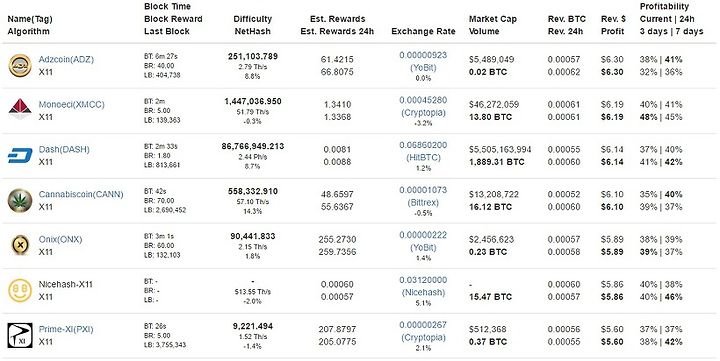This screenshot has width=720, height=361.
Task: Click the blue Dash logo icon
Action: point(20,156)
